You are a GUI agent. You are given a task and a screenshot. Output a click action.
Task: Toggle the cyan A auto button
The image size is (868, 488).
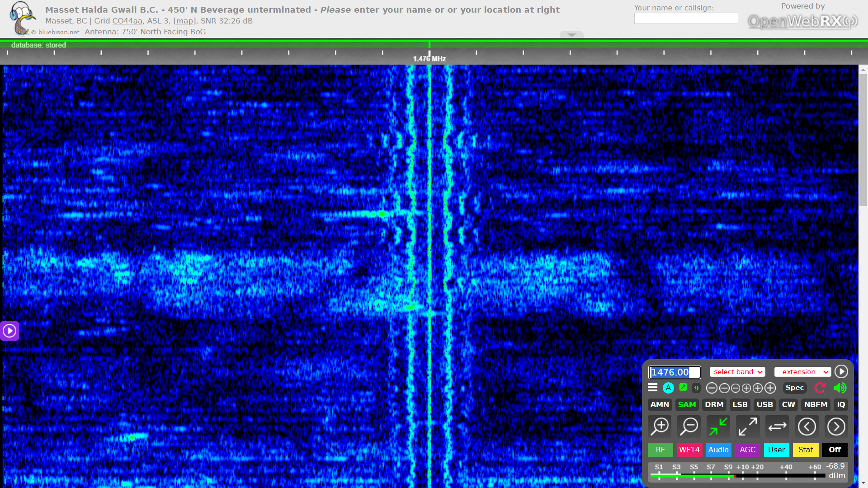[668, 388]
